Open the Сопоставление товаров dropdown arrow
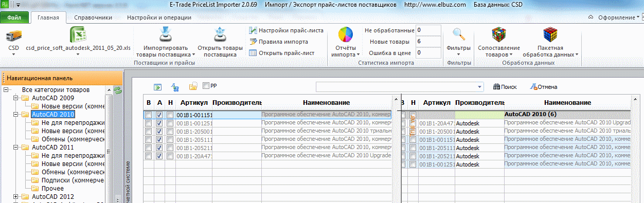This screenshot has width=644, height=203. 511,54
